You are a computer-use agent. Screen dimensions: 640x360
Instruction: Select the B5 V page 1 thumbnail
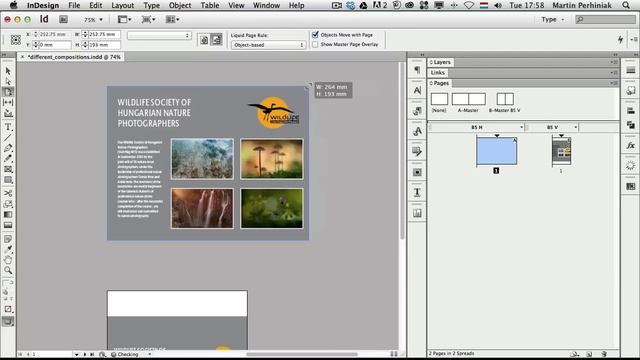coord(561,151)
